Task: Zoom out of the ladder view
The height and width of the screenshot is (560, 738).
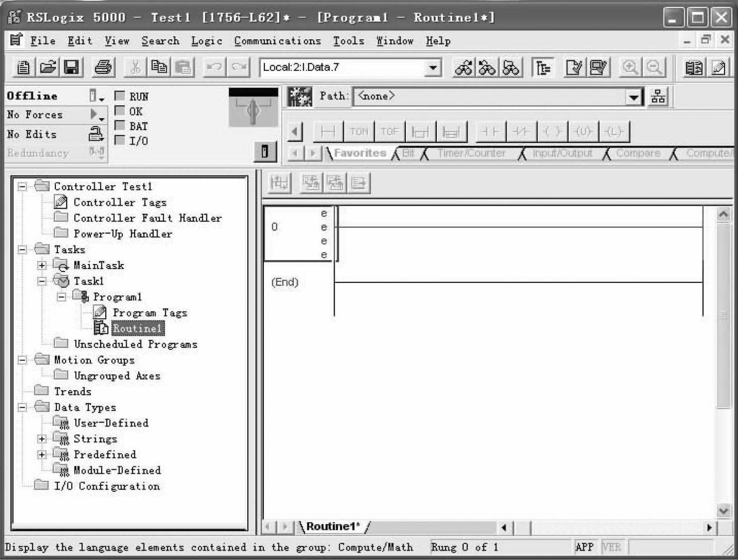Action: tap(654, 67)
